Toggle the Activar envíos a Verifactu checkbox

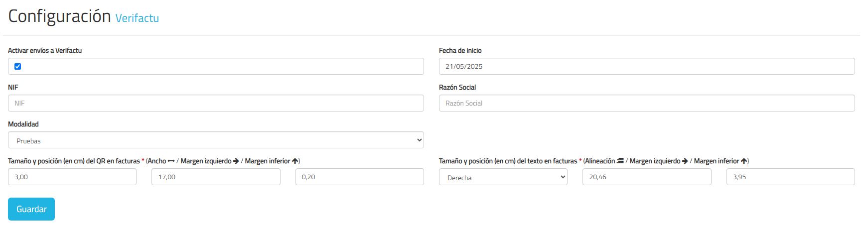[x=18, y=67]
